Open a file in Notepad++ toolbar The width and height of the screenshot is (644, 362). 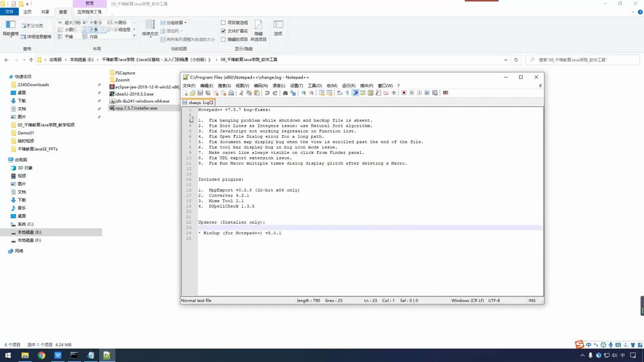192,93
